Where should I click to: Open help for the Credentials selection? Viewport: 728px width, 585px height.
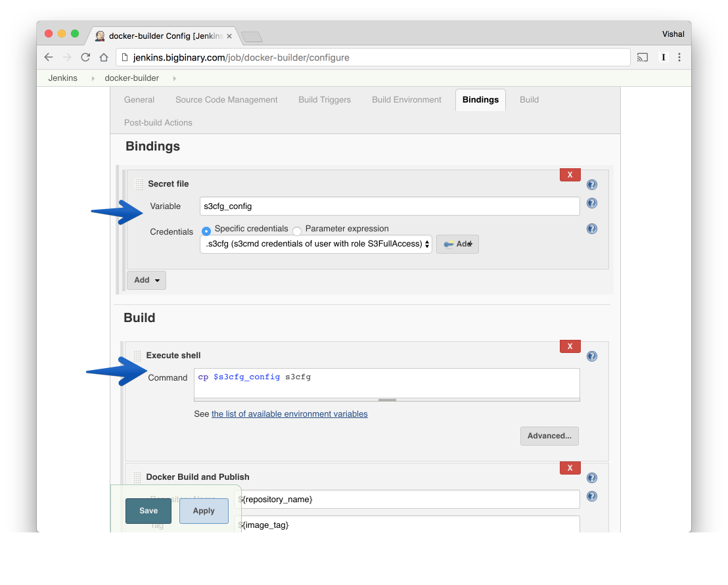point(592,229)
